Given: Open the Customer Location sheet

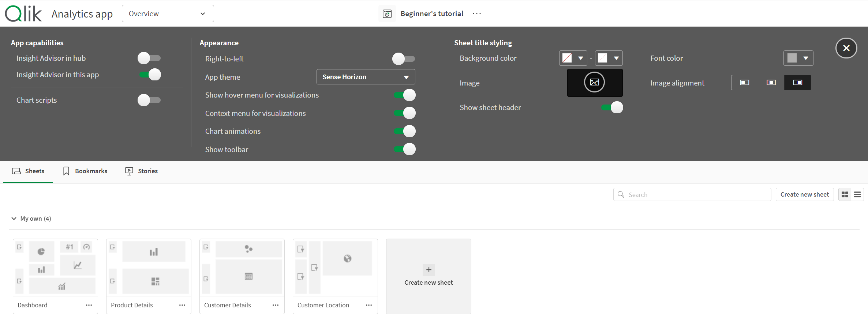Looking at the screenshot, I should pos(335,267).
